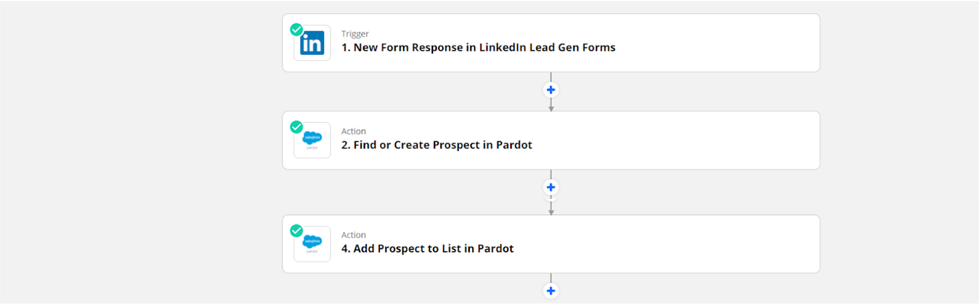This screenshot has width=980, height=304.
Task: Click the green checkmark on the Find or Create Prospect step
Action: pyautogui.click(x=296, y=127)
